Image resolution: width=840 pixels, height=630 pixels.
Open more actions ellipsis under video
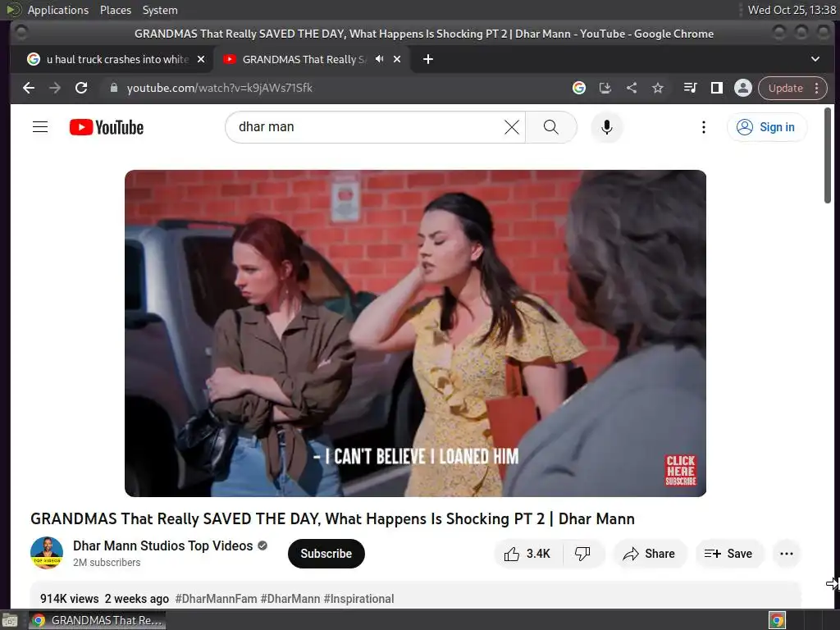click(x=787, y=554)
